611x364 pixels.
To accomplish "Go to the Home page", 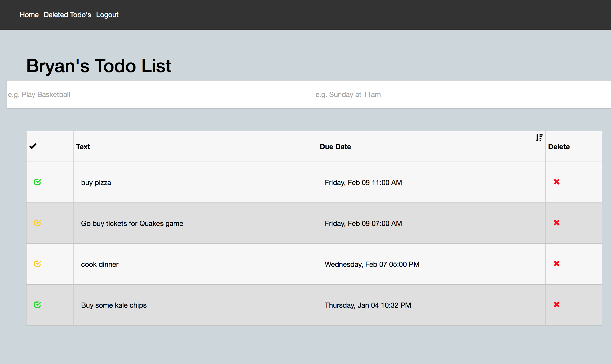I will click(29, 15).
